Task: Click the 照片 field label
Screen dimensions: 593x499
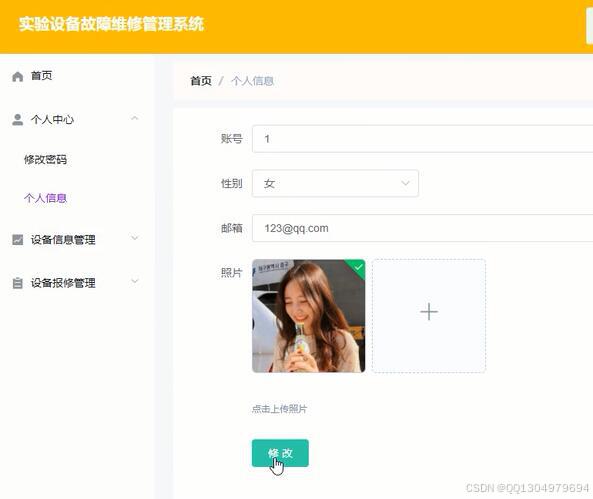Action: pos(231,272)
